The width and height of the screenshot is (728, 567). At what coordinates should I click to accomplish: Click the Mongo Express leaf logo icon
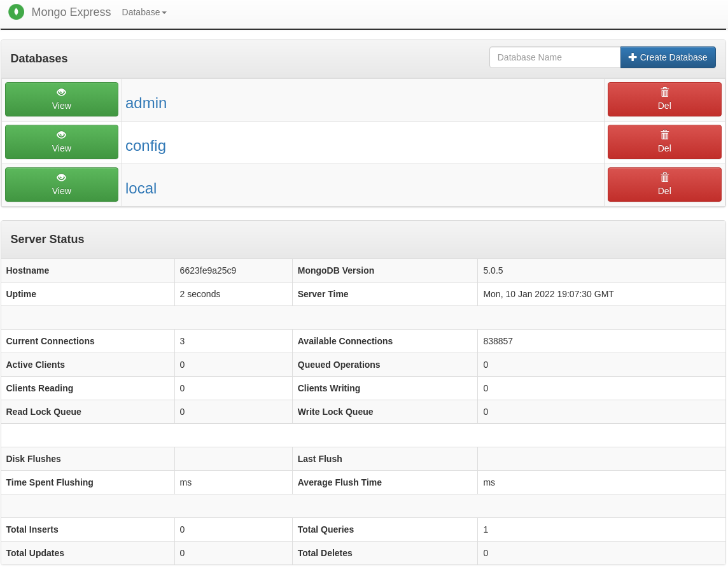click(x=16, y=12)
